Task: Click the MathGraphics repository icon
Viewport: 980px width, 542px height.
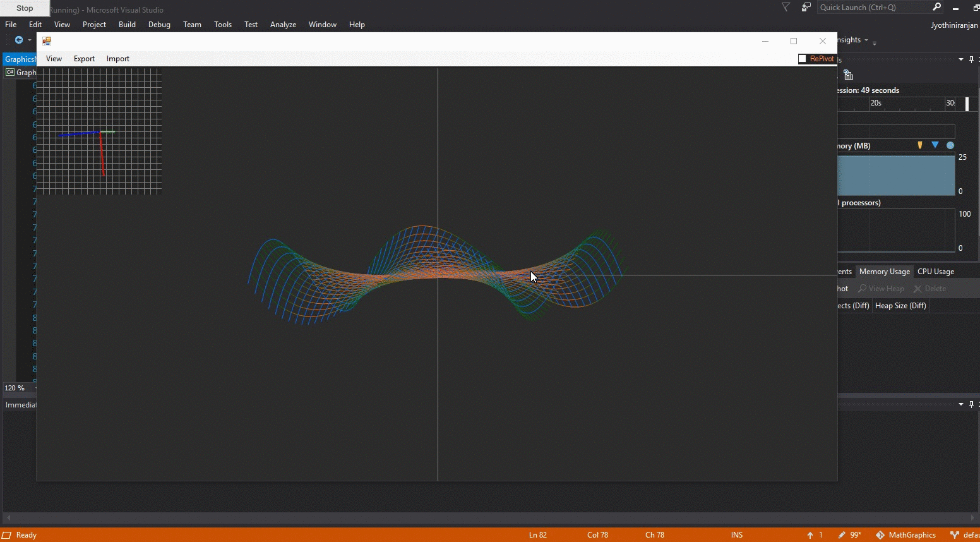Action: pos(880,535)
